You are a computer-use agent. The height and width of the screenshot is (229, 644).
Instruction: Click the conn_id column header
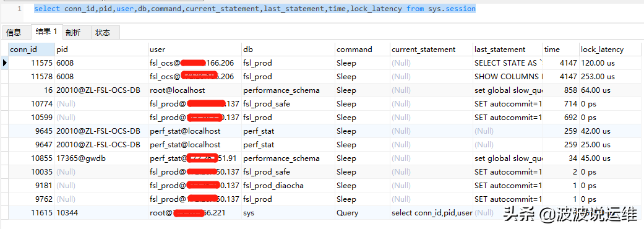[x=32, y=50]
